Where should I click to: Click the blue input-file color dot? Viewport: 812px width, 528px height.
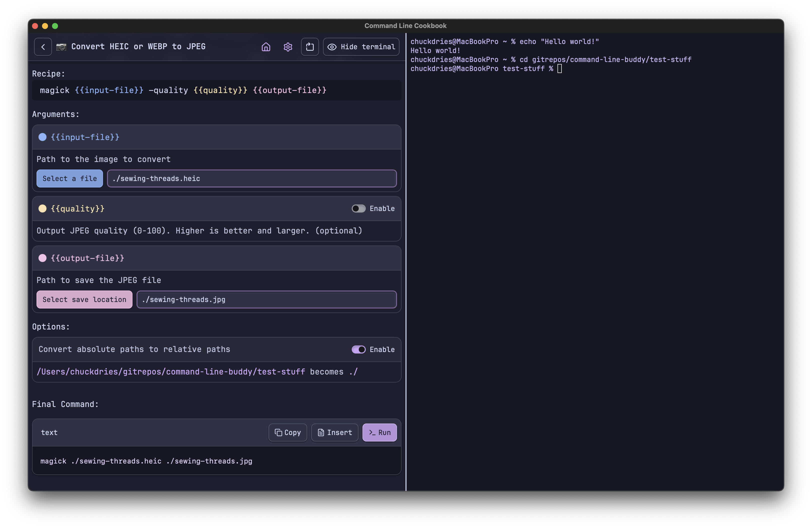42,137
